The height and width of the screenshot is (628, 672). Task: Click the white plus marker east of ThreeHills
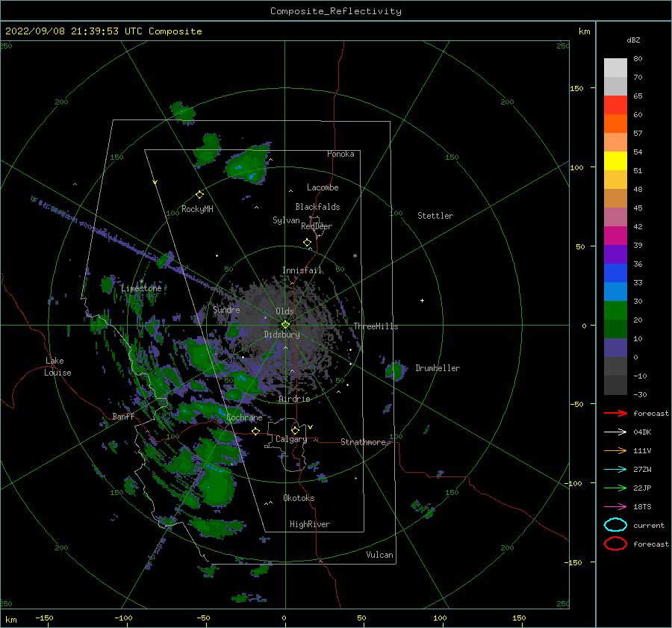(x=422, y=300)
